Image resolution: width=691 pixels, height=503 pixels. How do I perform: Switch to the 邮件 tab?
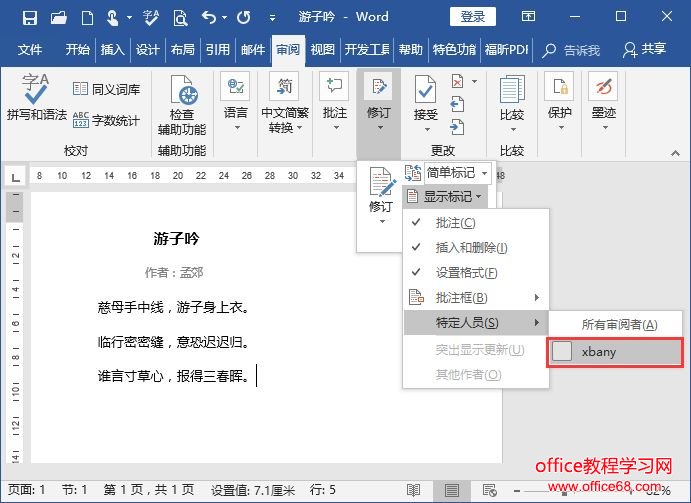click(x=253, y=49)
